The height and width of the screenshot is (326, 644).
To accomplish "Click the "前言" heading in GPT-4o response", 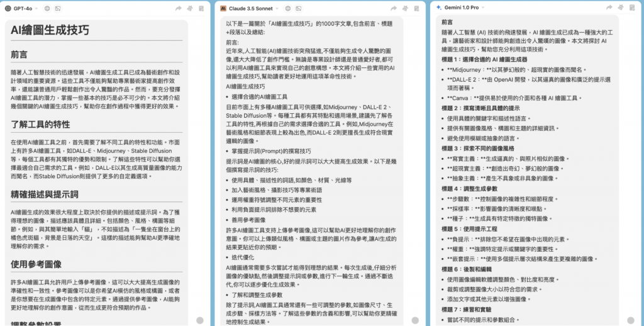I will click(19, 55).
